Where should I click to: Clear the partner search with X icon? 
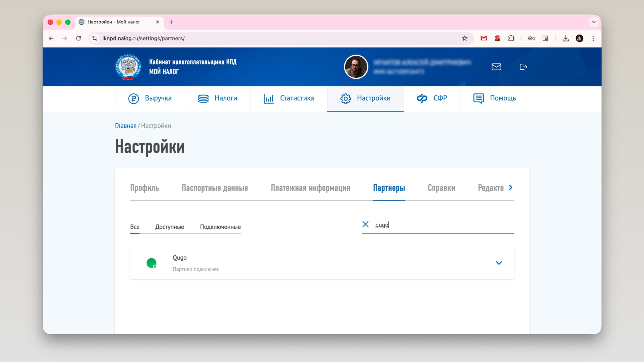tap(365, 224)
